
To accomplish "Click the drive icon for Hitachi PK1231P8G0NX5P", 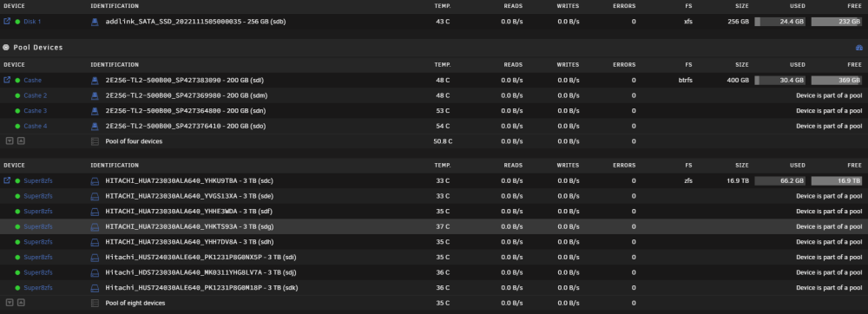I will click(x=95, y=257).
